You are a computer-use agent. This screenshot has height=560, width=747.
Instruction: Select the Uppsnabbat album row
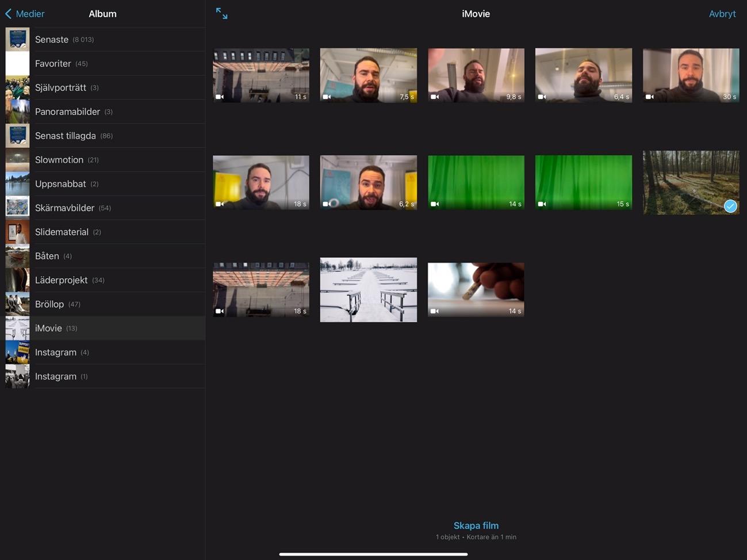[102, 184]
